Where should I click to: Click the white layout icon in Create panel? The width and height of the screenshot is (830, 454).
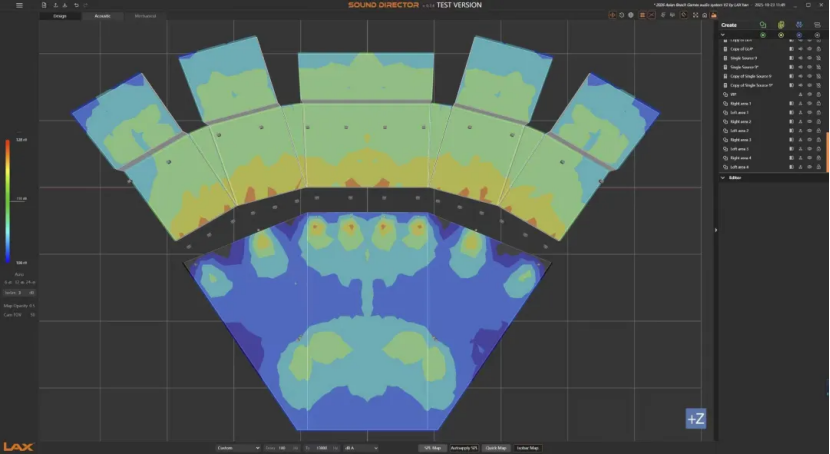(817, 25)
